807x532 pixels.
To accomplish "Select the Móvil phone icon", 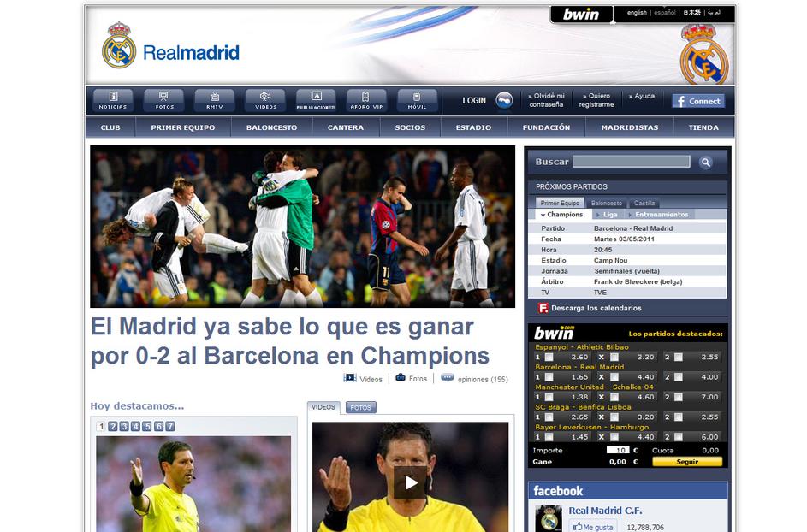I will tap(416, 94).
